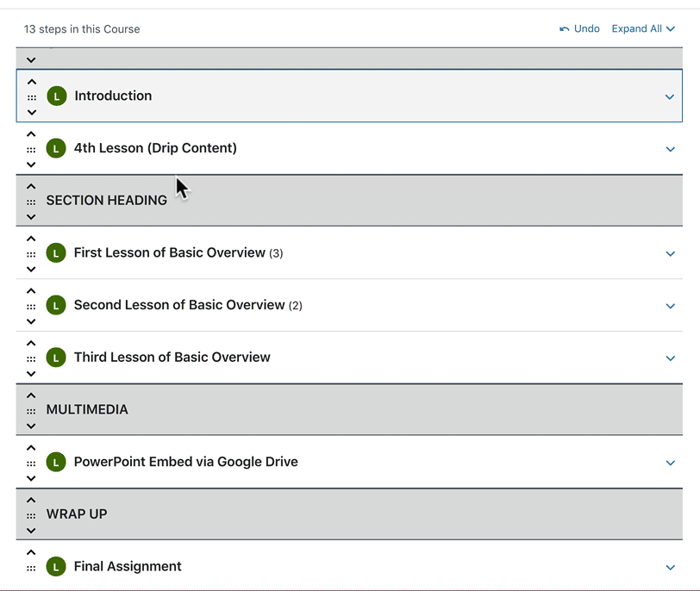
Task: Move Second Lesson of Basic Overview down
Action: pos(32,321)
